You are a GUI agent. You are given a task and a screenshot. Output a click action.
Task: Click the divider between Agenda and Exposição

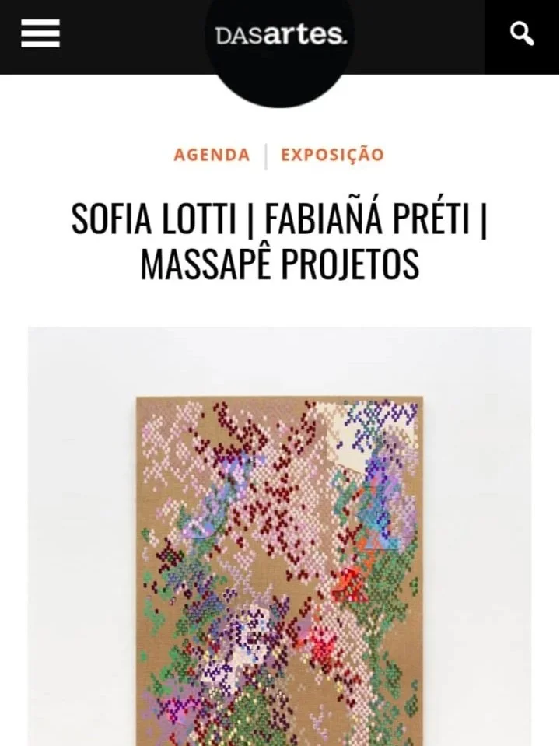point(265,156)
